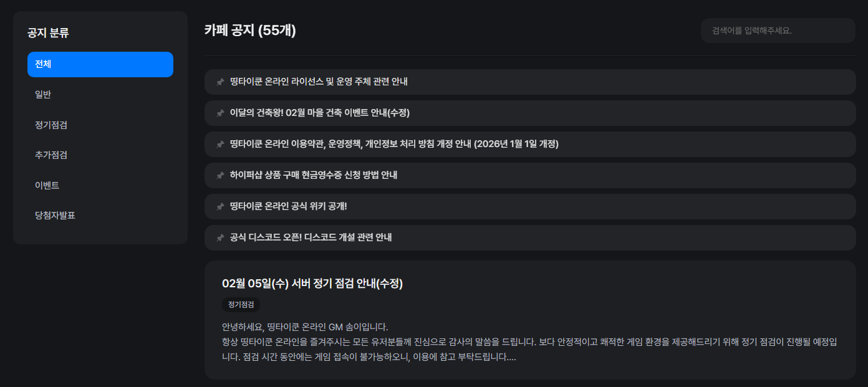868x387 pixels.
Task: Click the 정기점검 tag badge on the post
Action: click(241, 305)
